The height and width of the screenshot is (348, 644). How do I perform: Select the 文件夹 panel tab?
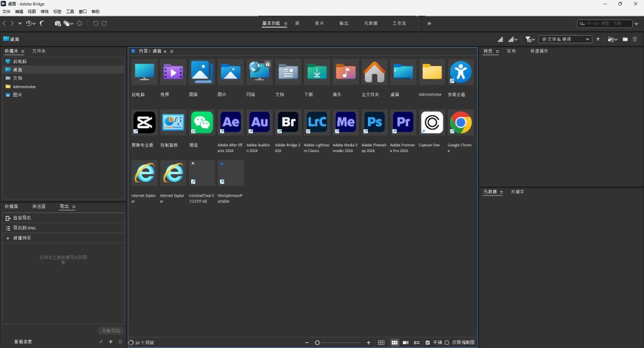pos(39,51)
